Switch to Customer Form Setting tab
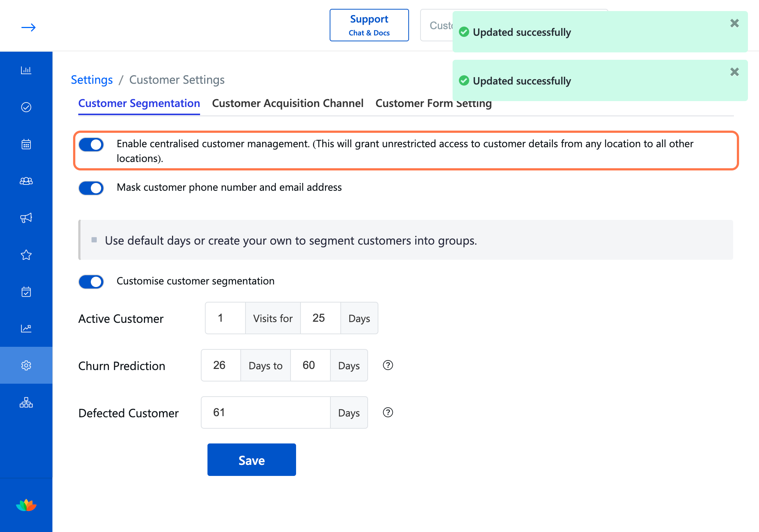 (433, 103)
